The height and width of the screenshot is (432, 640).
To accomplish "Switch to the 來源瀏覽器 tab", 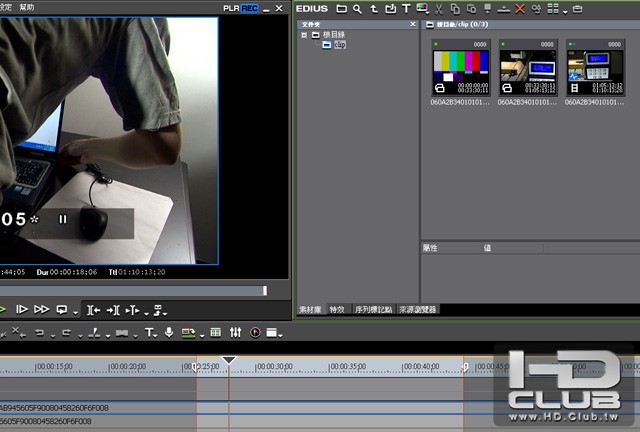I will (418, 310).
